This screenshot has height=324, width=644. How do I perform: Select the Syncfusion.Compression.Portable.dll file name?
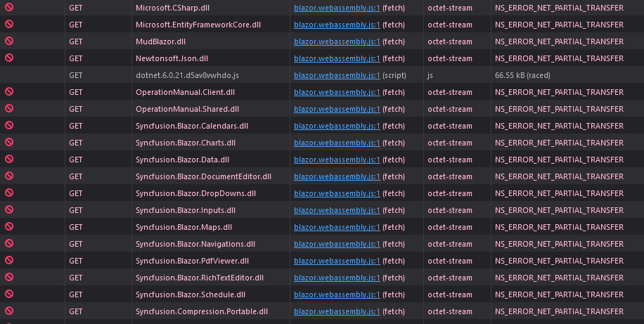click(202, 311)
